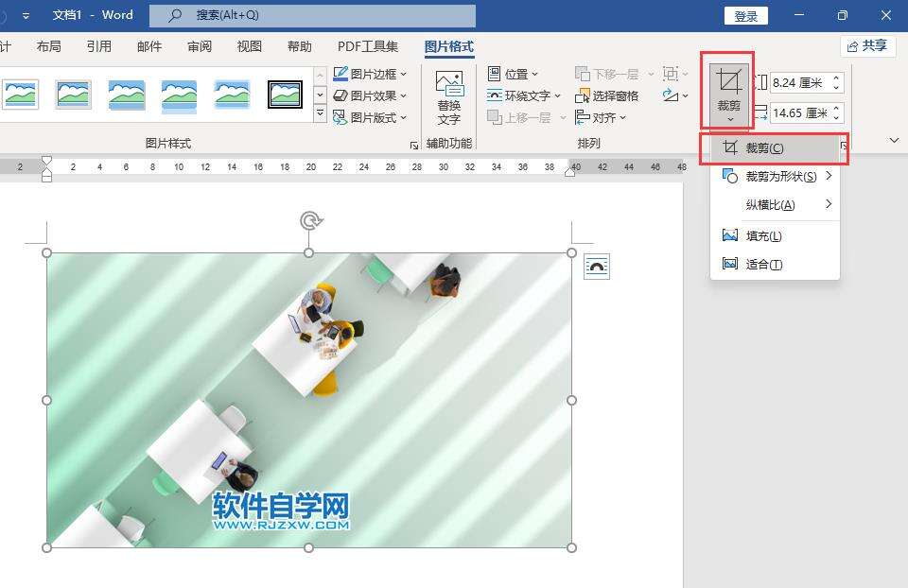Viewport: 908px width, 588px height.
Task: Expand the Wrap Text (环绕文字) dropdown
Action: (x=524, y=95)
